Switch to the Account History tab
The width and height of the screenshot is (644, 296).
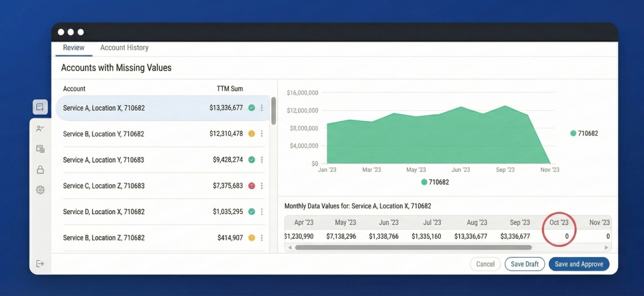(124, 48)
